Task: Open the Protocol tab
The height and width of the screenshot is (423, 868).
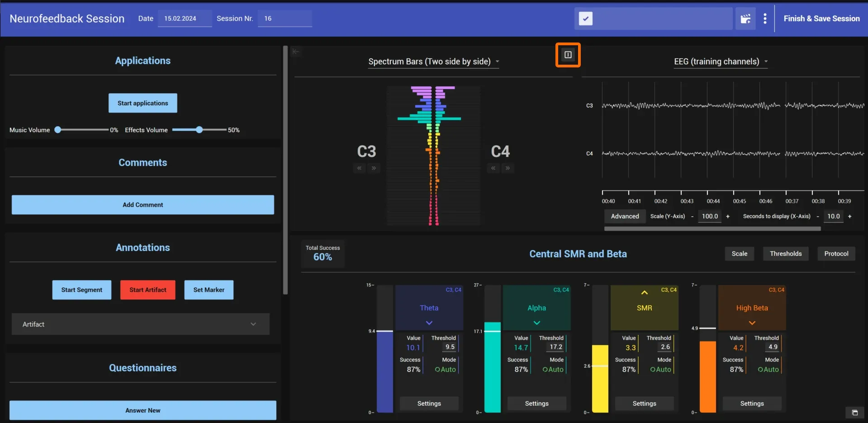Action: point(836,254)
